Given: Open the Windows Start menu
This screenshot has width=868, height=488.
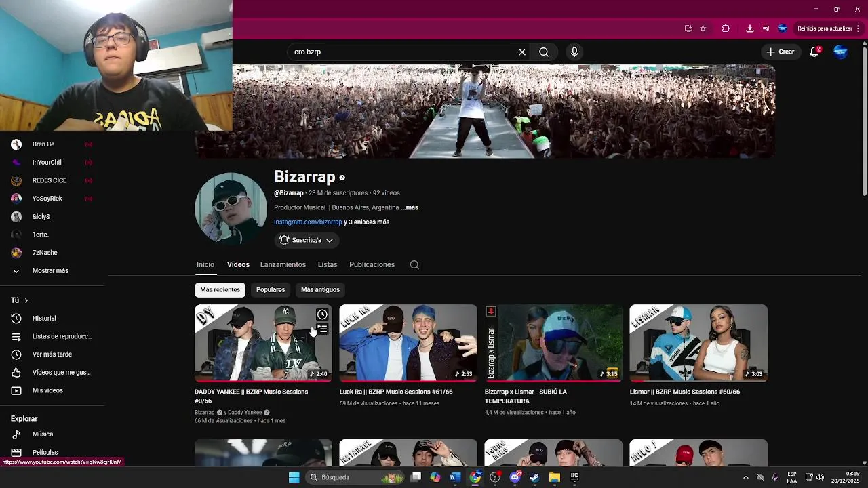Looking at the screenshot, I should tap(294, 477).
